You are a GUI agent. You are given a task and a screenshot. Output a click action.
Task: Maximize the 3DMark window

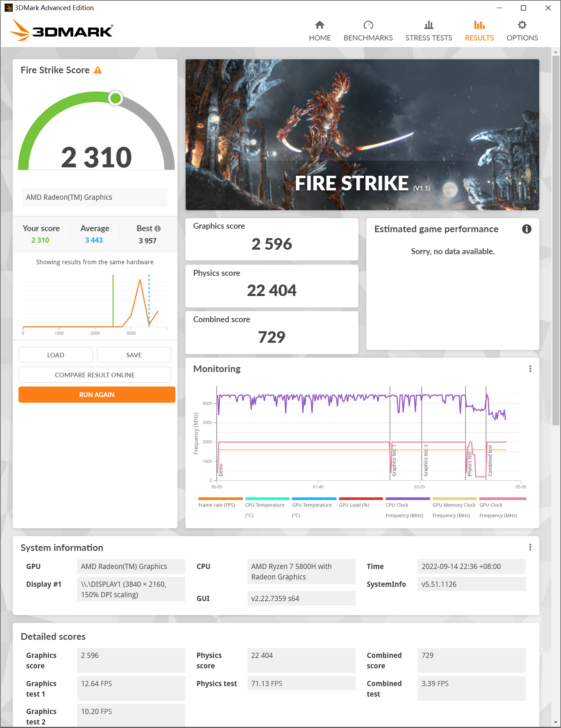pyautogui.click(x=523, y=8)
